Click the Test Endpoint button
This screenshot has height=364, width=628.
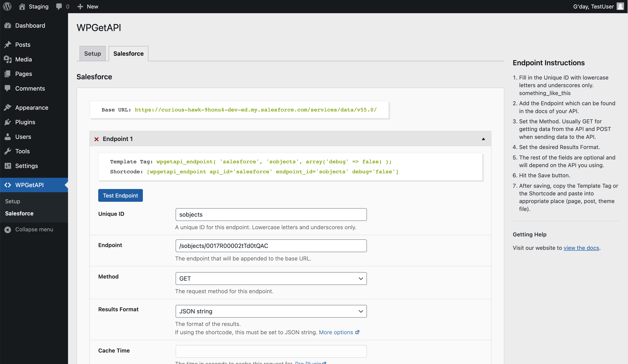tap(120, 195)
